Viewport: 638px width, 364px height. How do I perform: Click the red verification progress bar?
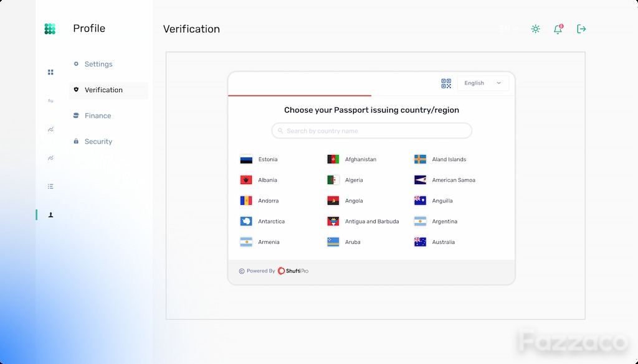click(x=300, y=95)
